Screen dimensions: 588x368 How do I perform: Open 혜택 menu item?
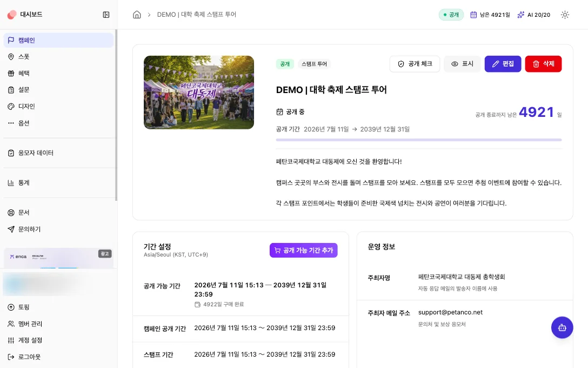coord(58,73)
